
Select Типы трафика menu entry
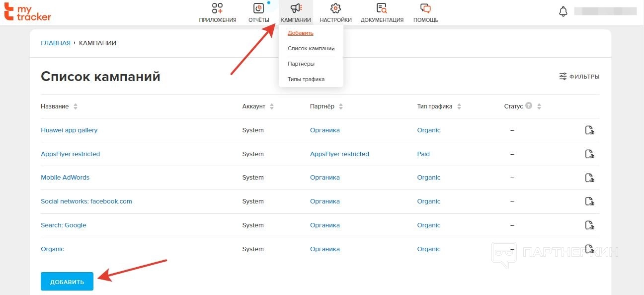pos(306,79)
